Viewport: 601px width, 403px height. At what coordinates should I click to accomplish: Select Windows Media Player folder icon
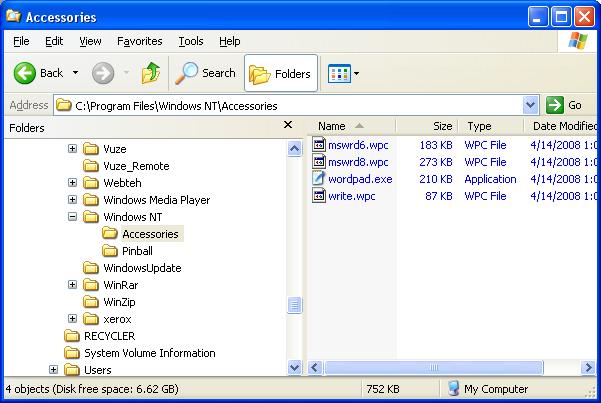[x=91, y=199]
